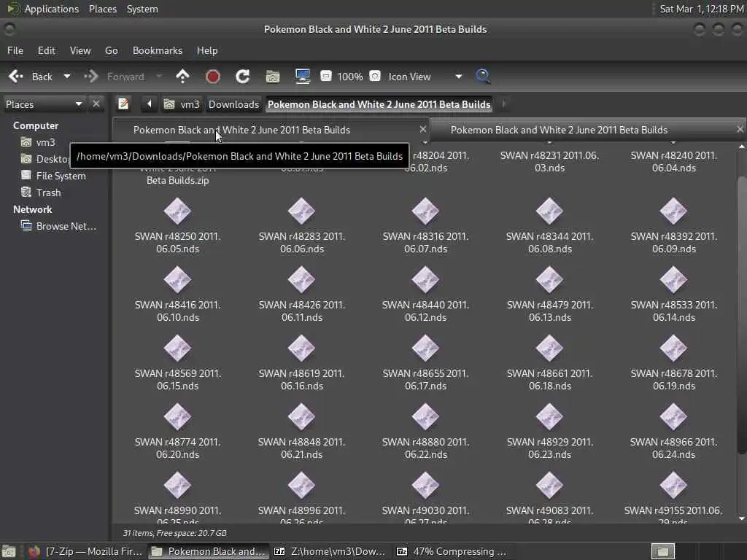This screenshot has width=747, height=560.
Task: Click the SWAN r48929 2011.06.23.nds file name
Action: 550,448
